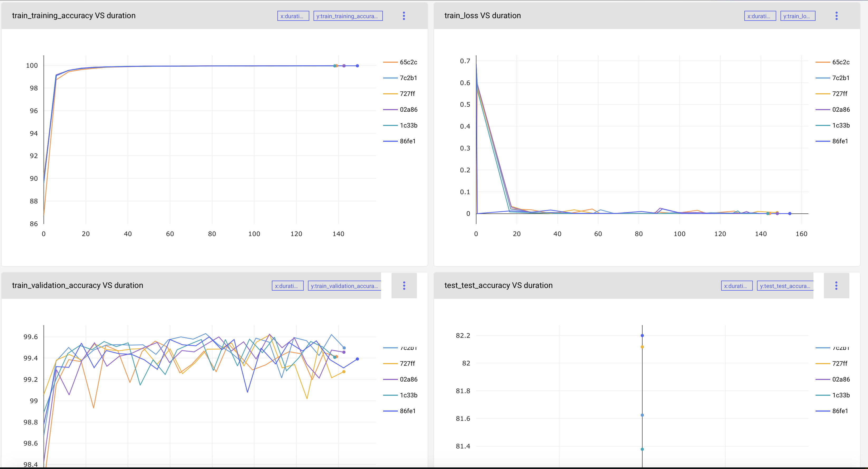Screen dimensions: 868x469
Task: Open y:train_training_accuracy axis selector
Action: click(348, 16)
